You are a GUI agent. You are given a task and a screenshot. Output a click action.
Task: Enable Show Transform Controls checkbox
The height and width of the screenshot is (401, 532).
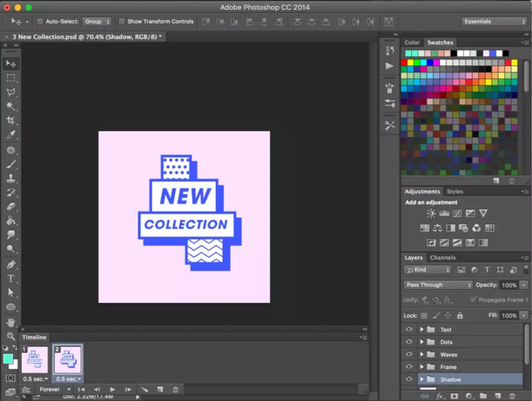(x=122, y=21)
